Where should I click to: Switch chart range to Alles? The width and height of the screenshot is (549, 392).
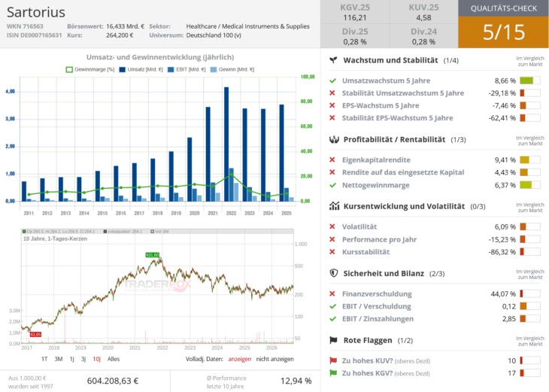click(114, 359)
